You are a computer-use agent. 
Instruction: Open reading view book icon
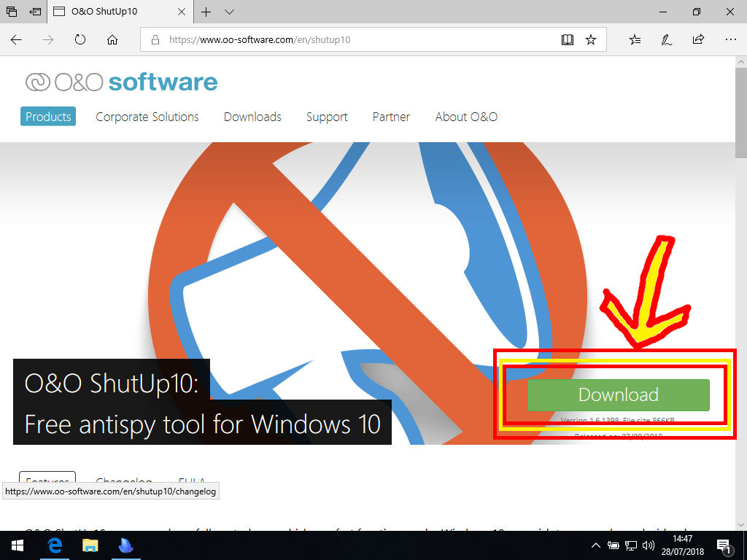point(567,39)
